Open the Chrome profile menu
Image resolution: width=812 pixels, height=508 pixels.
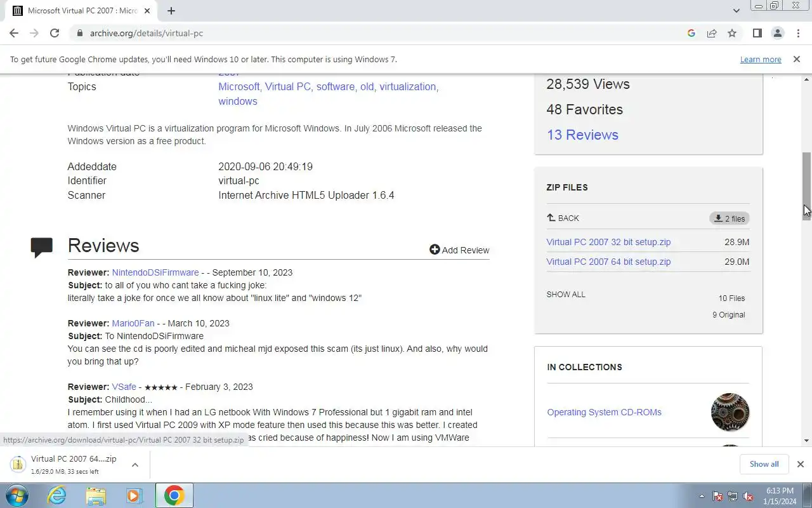tap(777, 33)
